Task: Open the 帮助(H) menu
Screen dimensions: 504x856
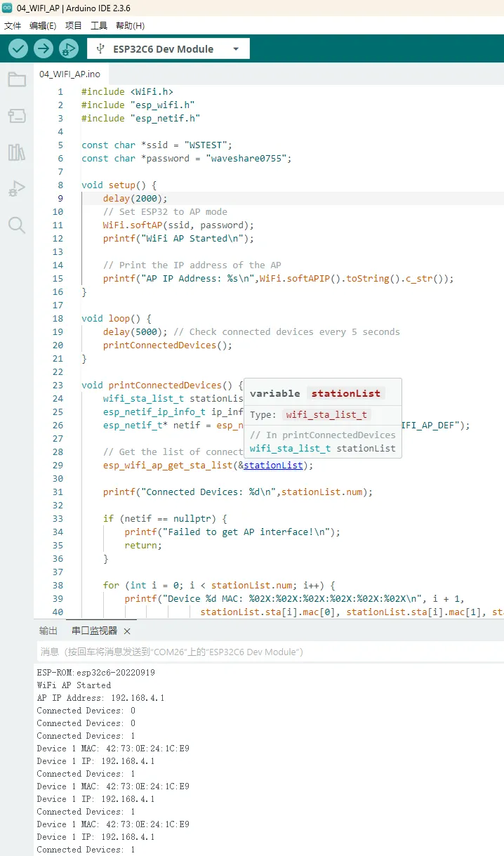Action: 130,26
